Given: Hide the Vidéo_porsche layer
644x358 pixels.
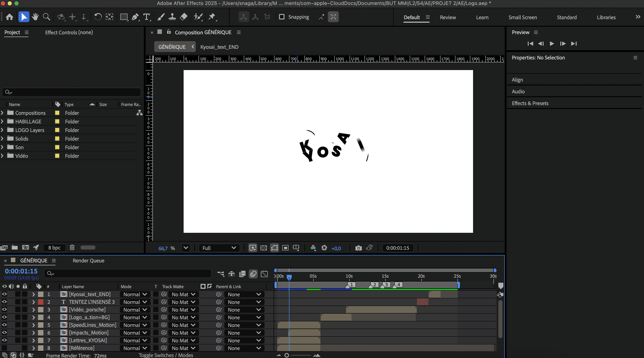Looking at the screenshot, I should 5,310.
